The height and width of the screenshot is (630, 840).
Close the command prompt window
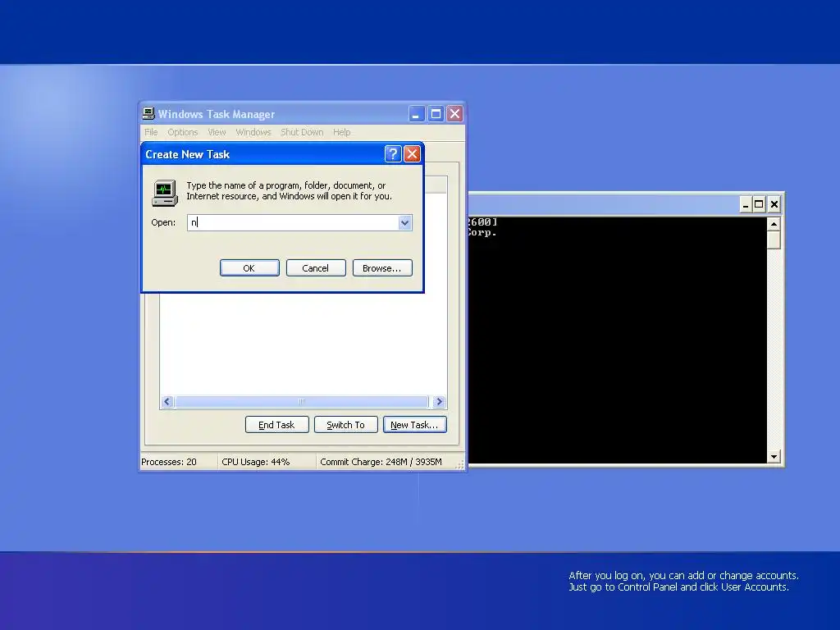click(x=774, y=204)
